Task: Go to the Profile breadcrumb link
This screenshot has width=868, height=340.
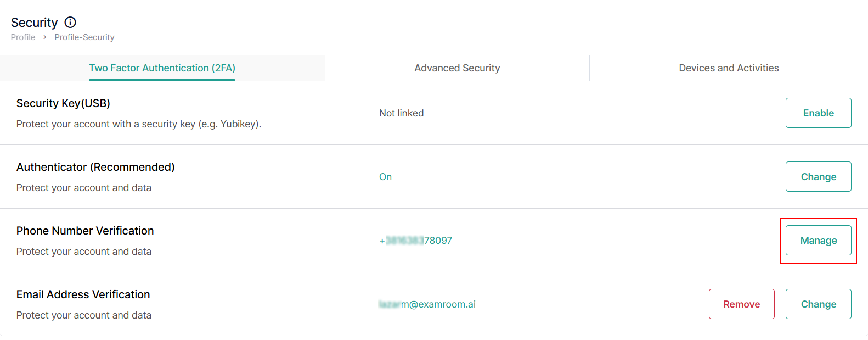Action: (x=23, y=37)
